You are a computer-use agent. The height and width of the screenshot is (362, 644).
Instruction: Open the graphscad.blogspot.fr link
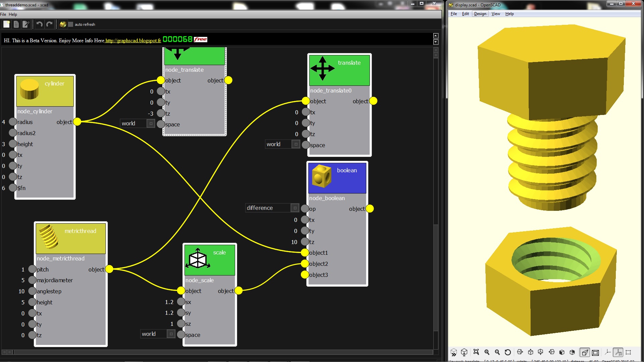pyautogui.click(x=133, y=41)
